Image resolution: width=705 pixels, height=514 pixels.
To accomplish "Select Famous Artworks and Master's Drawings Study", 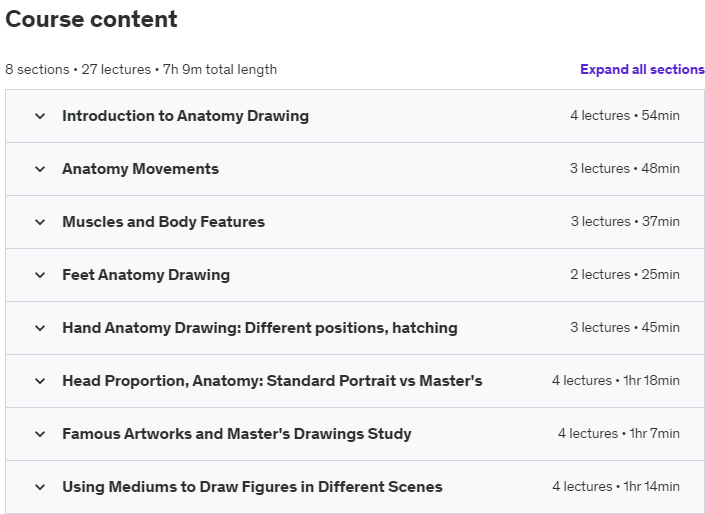I will click(236, 434).
